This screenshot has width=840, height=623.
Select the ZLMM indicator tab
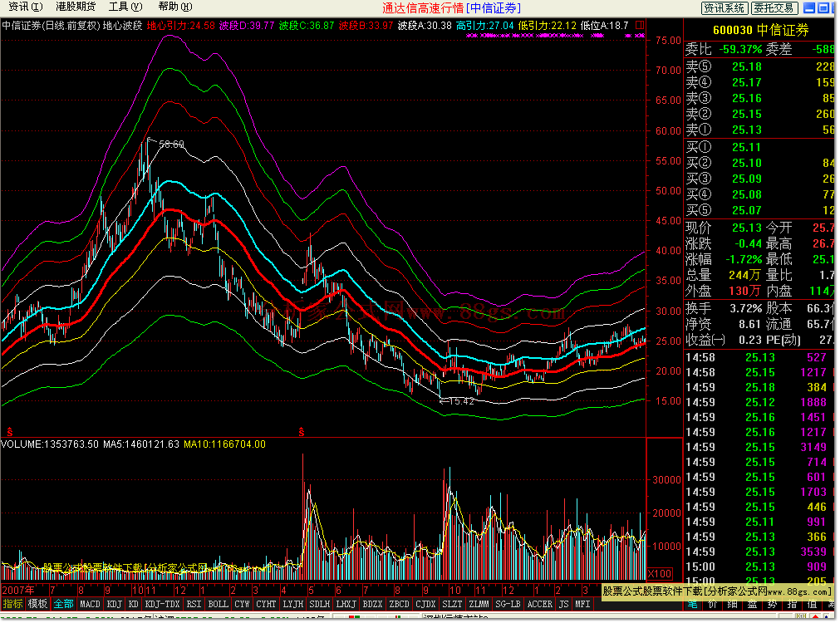479,604
